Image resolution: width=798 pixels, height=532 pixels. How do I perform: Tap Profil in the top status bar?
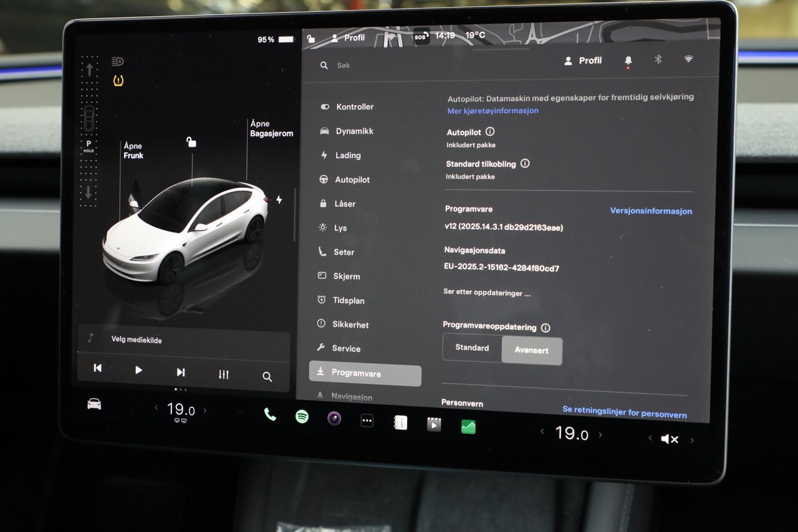coord(347,38)
